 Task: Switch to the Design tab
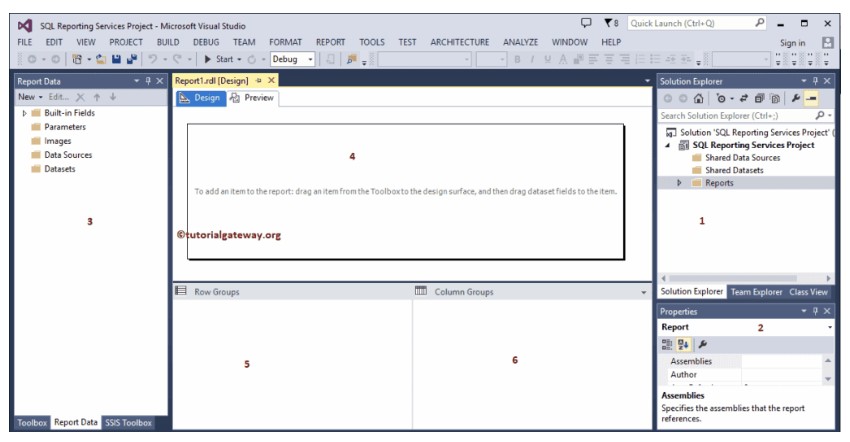(x=201, y=98)
